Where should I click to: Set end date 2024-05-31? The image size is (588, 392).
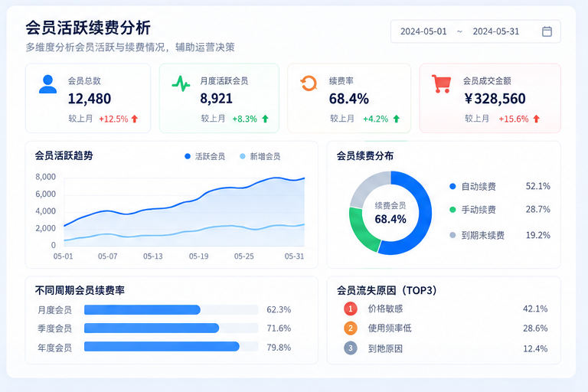pos(496,31)
